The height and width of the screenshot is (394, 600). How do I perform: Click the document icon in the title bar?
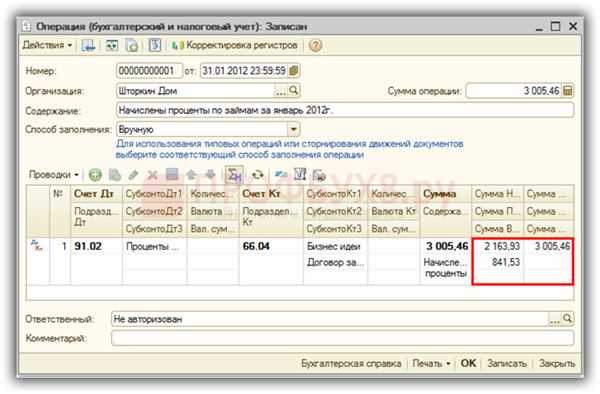click(x=26, y=26)
